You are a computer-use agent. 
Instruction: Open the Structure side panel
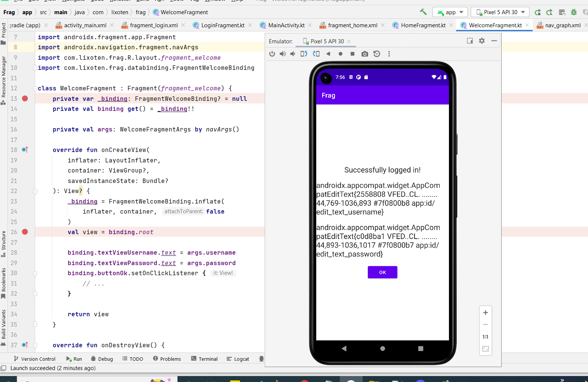click(3, 244)
